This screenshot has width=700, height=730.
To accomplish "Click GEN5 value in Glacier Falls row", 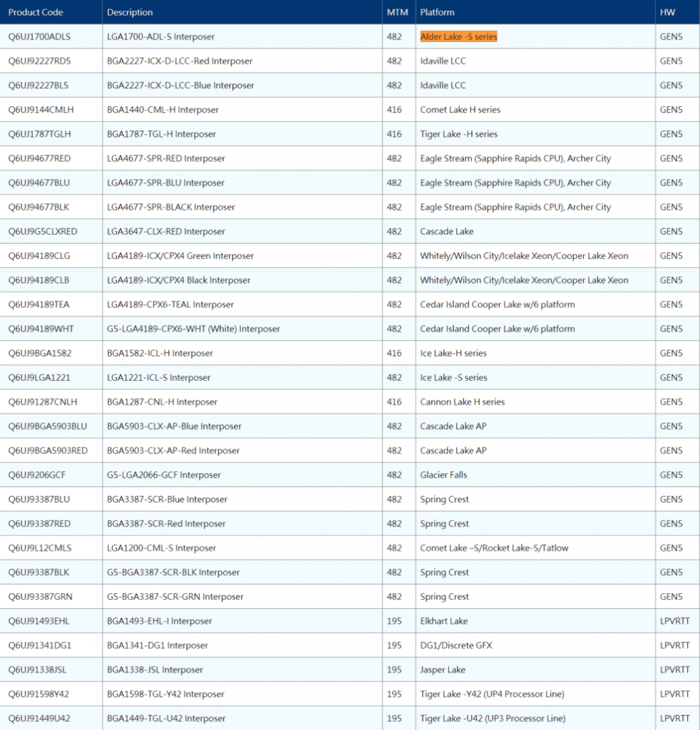I will [x=671, y=475].
